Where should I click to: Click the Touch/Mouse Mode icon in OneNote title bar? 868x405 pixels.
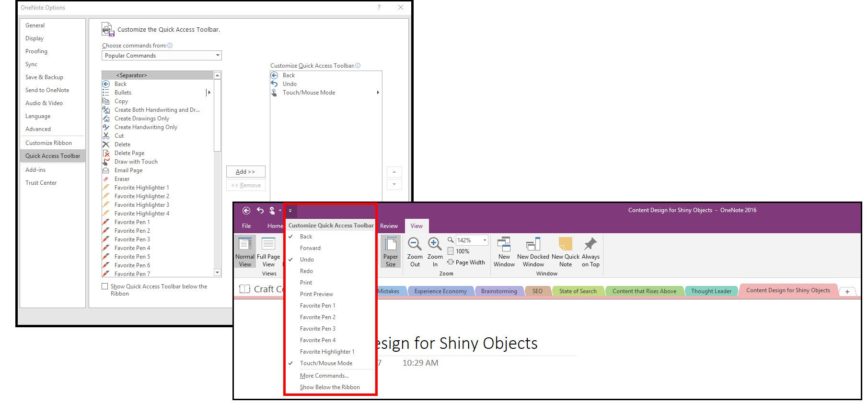tap(272, 211)
